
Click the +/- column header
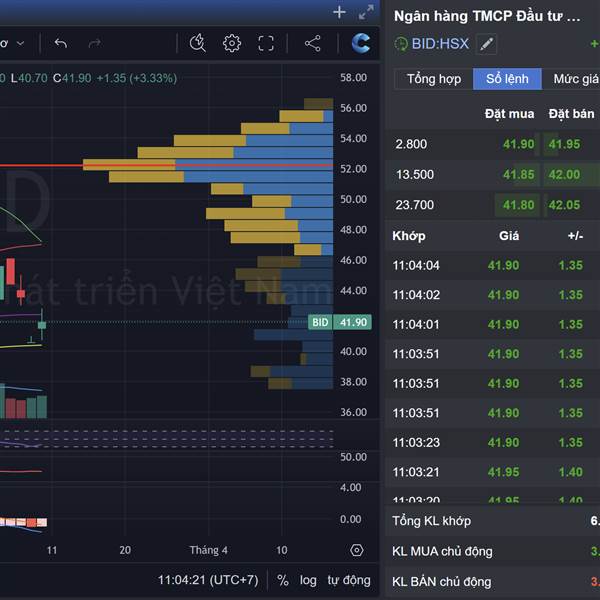575,236
